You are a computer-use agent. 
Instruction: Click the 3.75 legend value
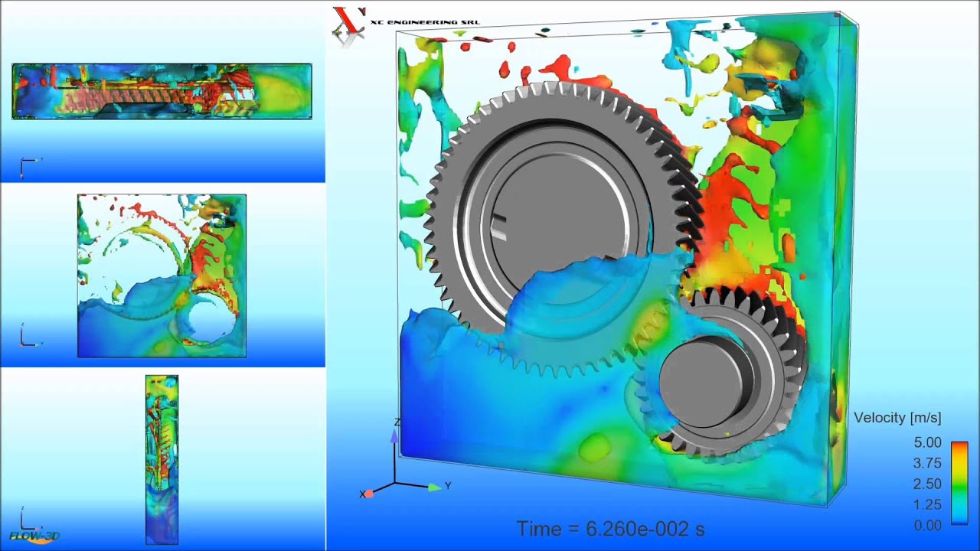927,463
